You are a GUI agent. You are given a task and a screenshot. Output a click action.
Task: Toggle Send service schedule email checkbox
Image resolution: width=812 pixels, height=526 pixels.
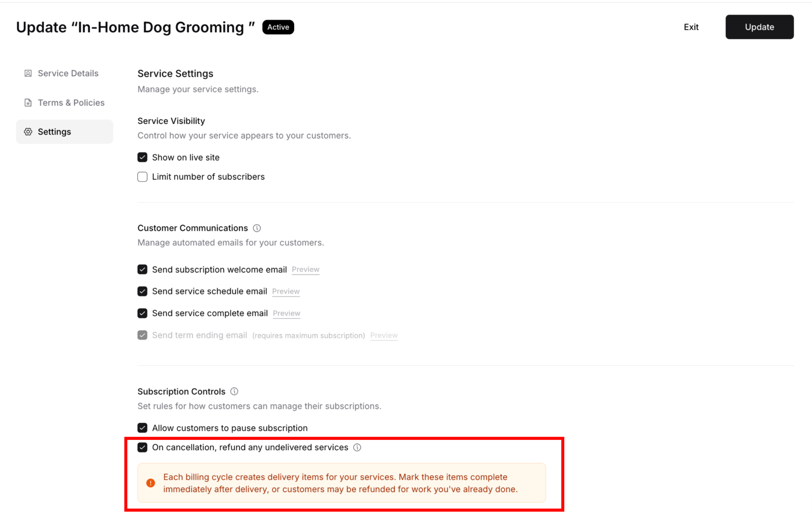(x=142, y=292)
